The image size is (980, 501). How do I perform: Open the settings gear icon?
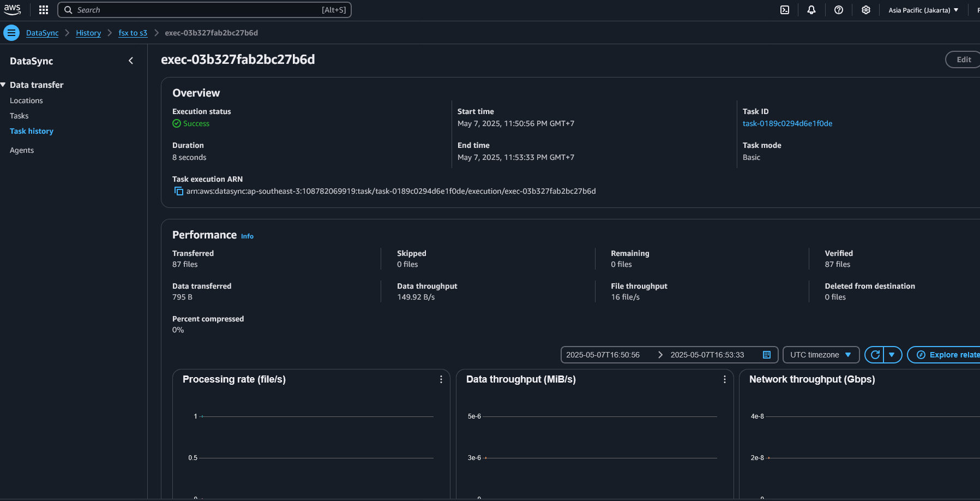866,10
